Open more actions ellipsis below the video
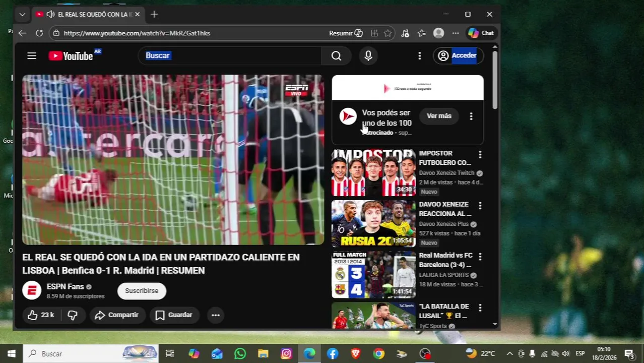The width and height of the screenshot is (644, 363). (216, 315)
